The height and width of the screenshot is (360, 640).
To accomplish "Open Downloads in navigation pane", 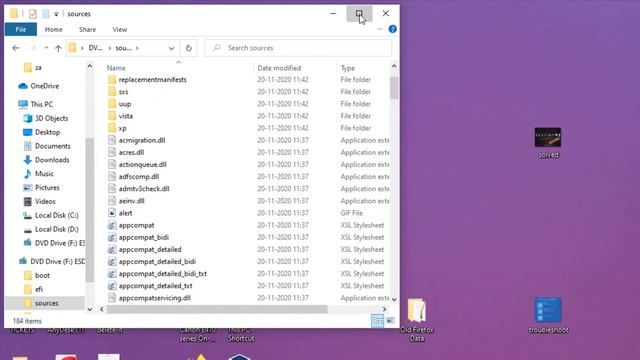I will 52,160.
